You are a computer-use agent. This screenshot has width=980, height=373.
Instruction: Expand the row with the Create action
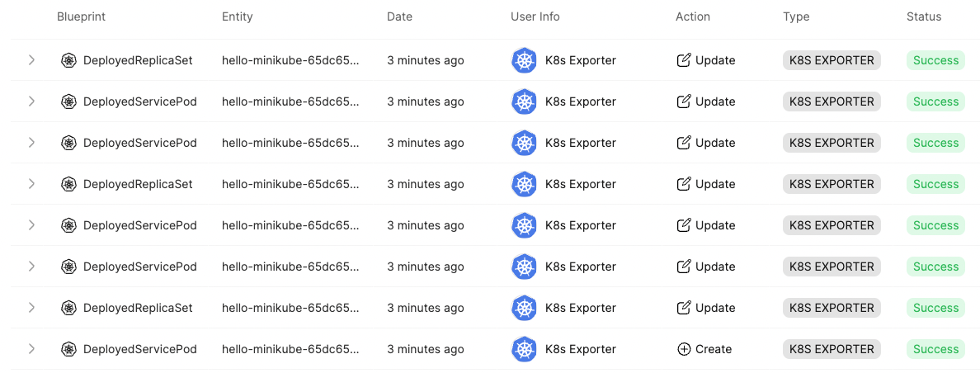click(31, 349)
